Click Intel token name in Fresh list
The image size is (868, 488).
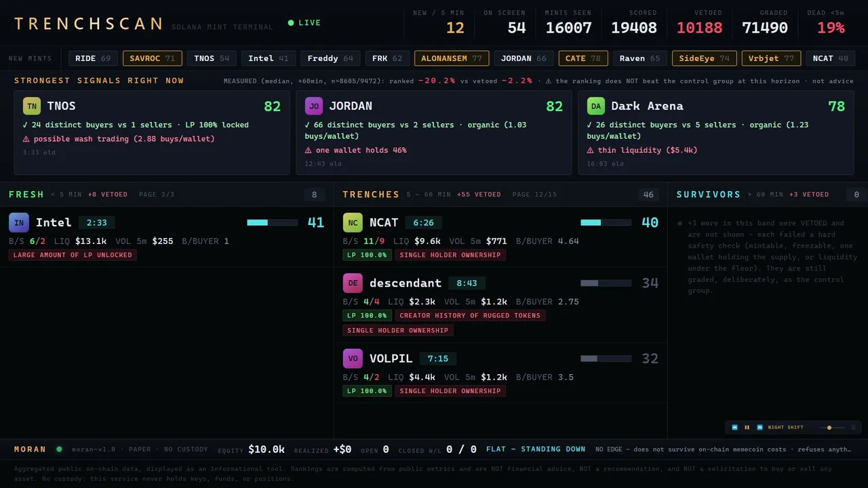pos(54,222)
